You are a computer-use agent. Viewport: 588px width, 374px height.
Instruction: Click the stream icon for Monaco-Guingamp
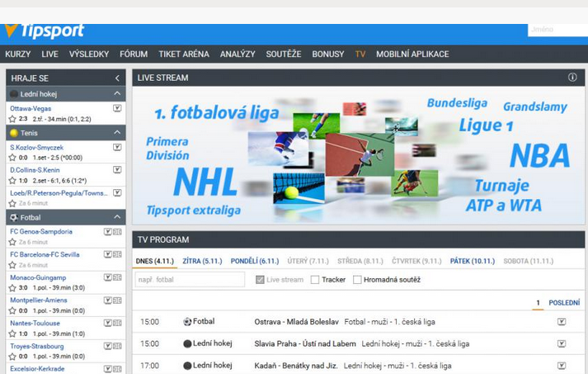coord(108,277)
